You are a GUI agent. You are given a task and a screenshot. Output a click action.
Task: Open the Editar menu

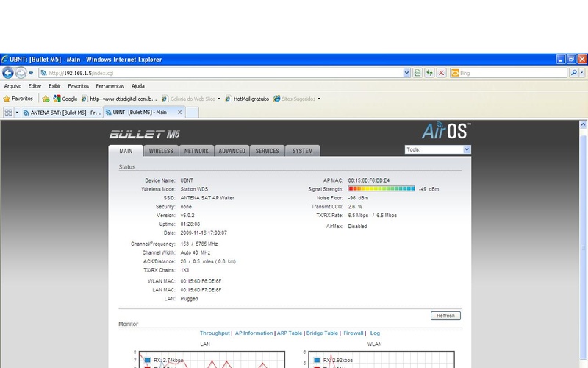(x=35, y=86)
